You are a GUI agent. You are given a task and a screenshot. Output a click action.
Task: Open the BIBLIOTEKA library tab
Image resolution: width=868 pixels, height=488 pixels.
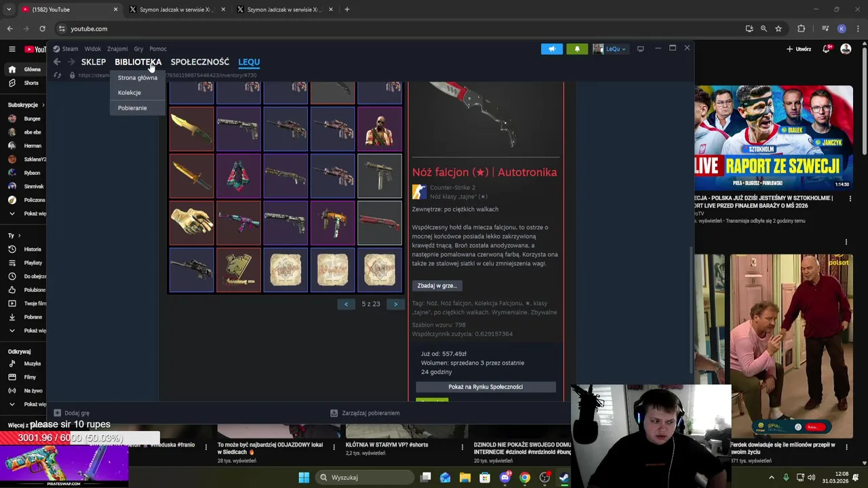point(138,62)
